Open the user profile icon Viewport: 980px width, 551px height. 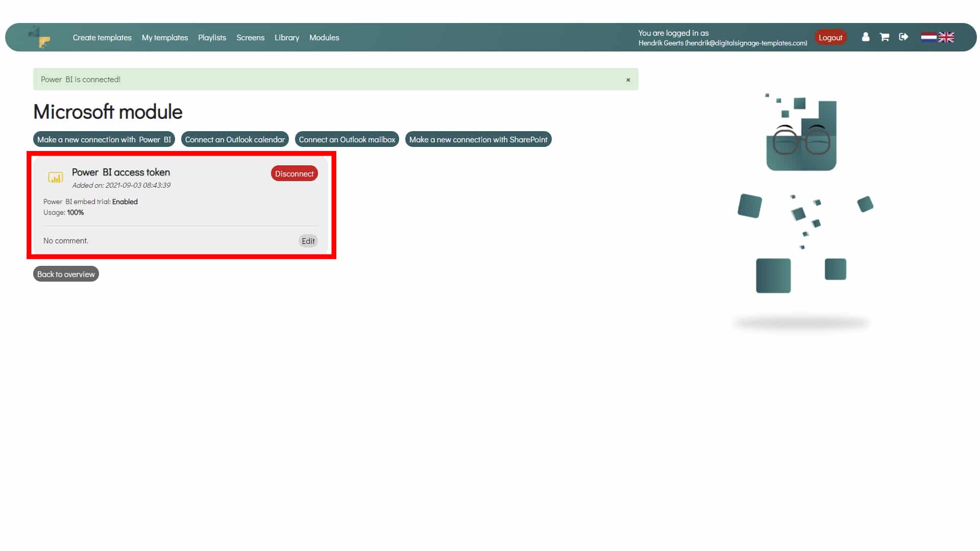[866, 37]
